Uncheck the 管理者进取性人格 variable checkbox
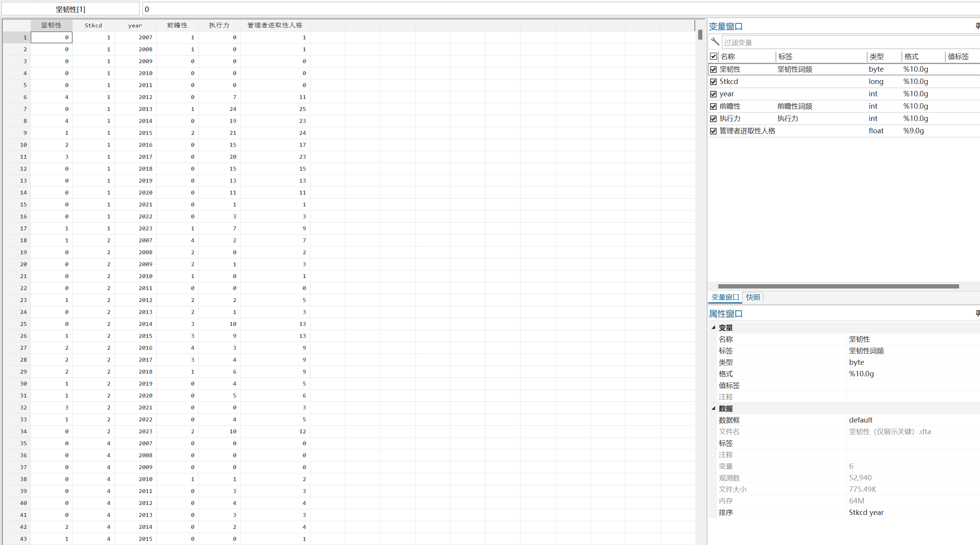980x545 pixels. [714, 131]
